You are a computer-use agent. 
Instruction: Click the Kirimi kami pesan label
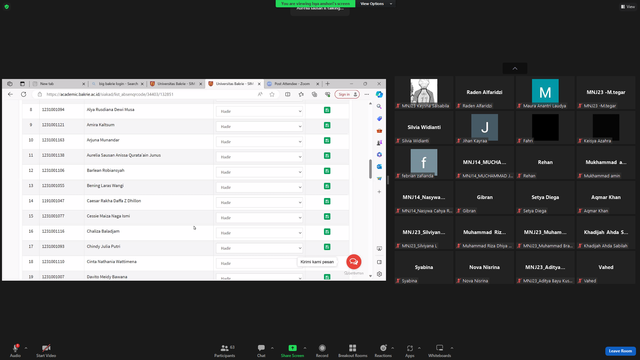(317, 262)
